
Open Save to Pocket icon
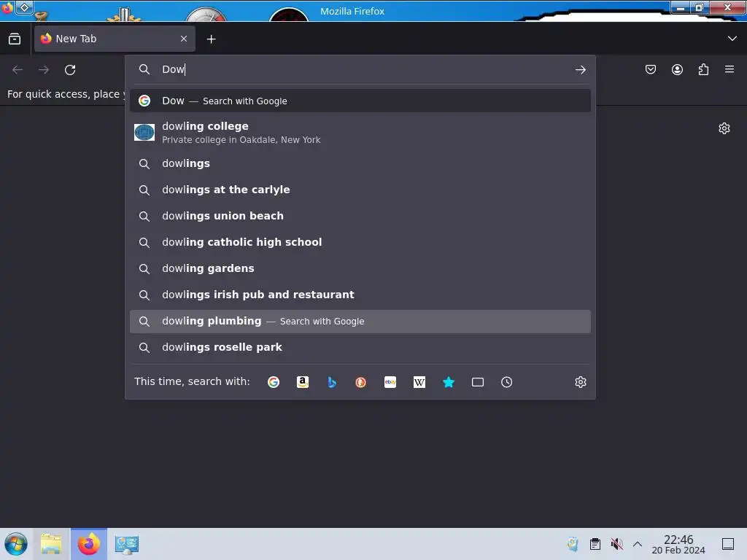pyautogui.click(x=650, y=69)
